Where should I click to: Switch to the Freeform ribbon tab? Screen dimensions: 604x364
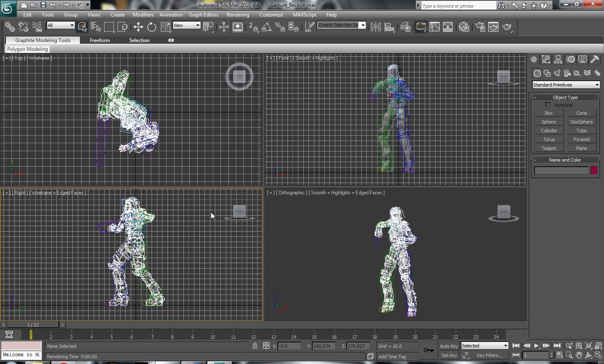100,40
